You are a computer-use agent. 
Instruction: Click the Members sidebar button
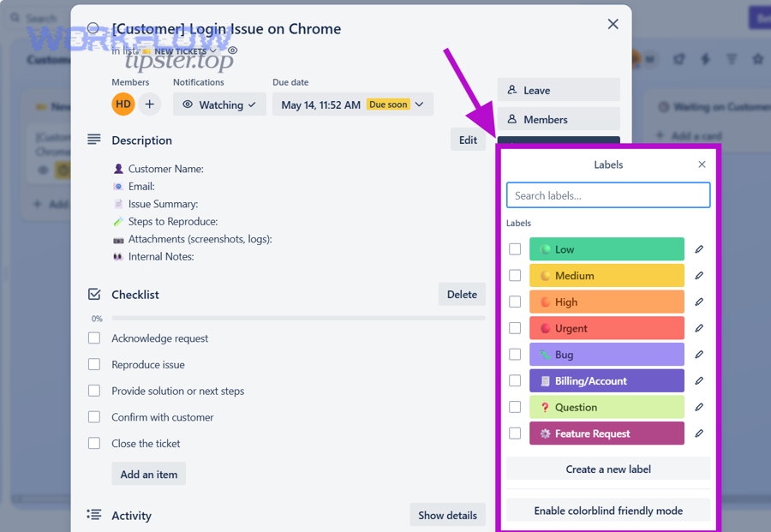[x=559, y=119]
